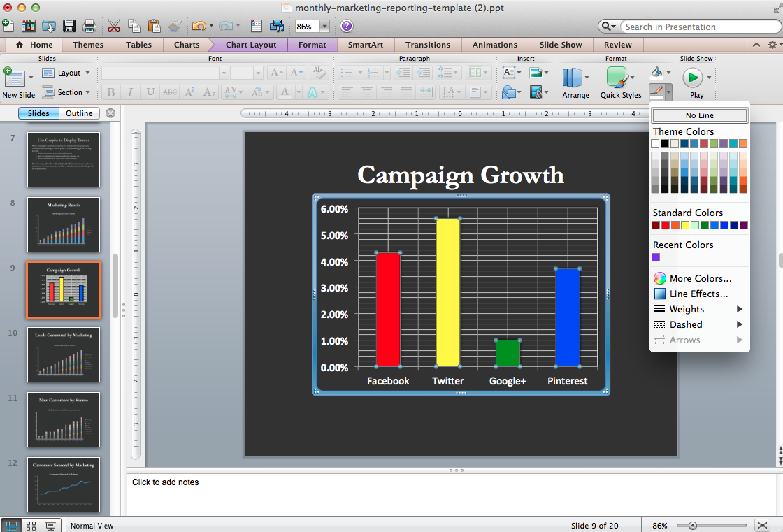The image size is (783, 532).
Task: Toggle Strikethrough formatting
Action: click(170, 92)
